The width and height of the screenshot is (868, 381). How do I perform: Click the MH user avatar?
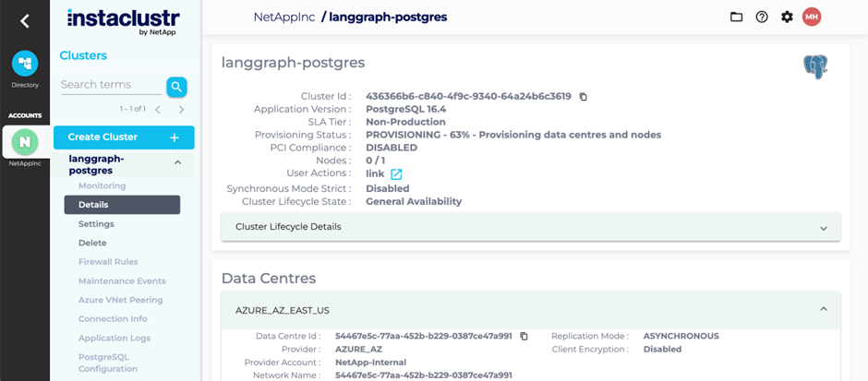tap(812, 18)
